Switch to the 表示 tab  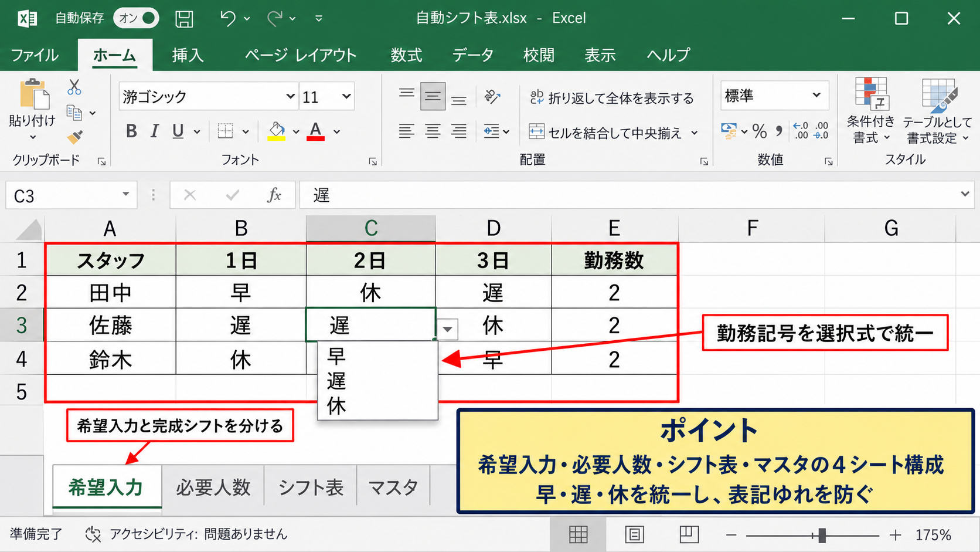point(600,55)
